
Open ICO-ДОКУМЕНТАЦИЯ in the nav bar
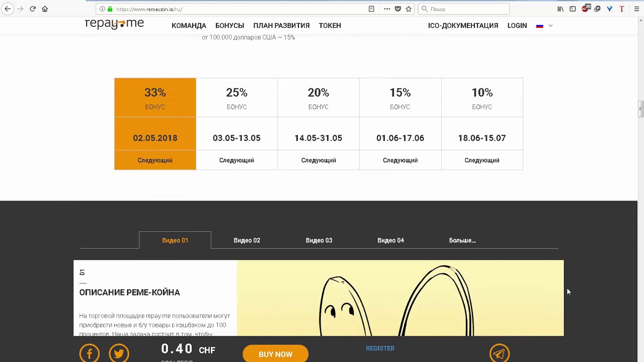tap(463, 26)
